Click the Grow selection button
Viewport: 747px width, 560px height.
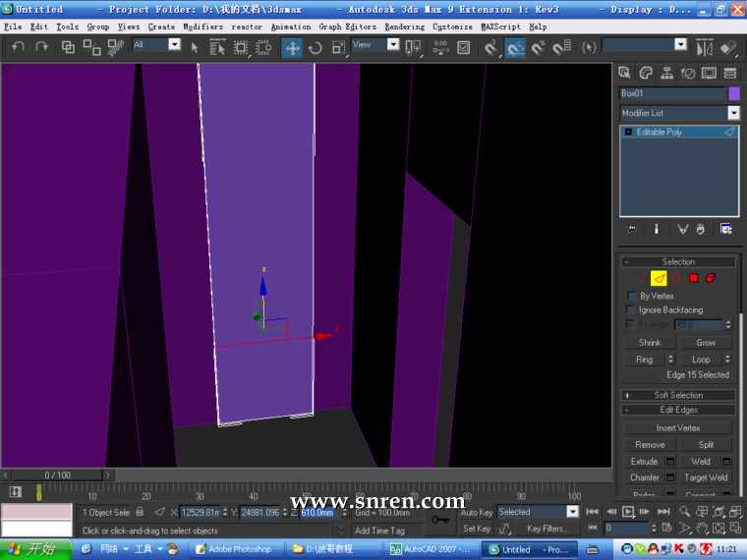coord(706,343)
